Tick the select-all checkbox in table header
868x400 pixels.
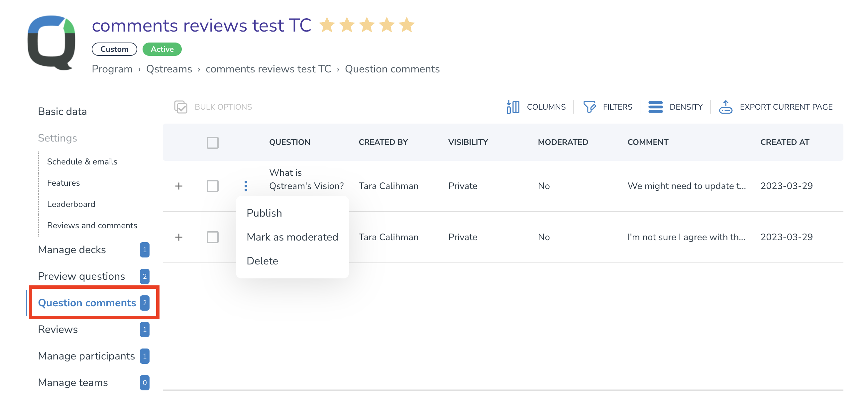(213, 143)
